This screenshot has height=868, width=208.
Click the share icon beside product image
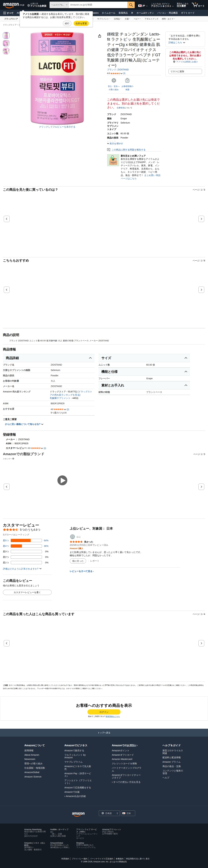99,36
